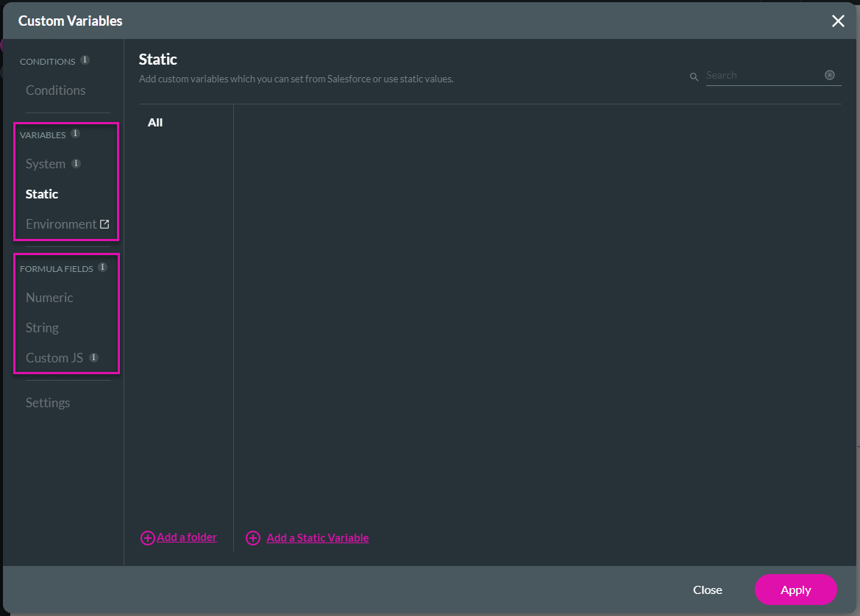The height and width of the screenshot is (616, 860).
Task: Switch to the Environment variables section
Action: (x=61, y=223)
